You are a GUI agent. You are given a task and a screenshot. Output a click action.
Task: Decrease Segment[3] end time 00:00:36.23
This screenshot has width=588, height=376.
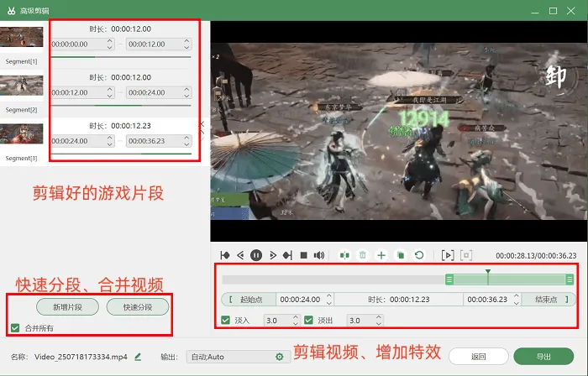186,144
